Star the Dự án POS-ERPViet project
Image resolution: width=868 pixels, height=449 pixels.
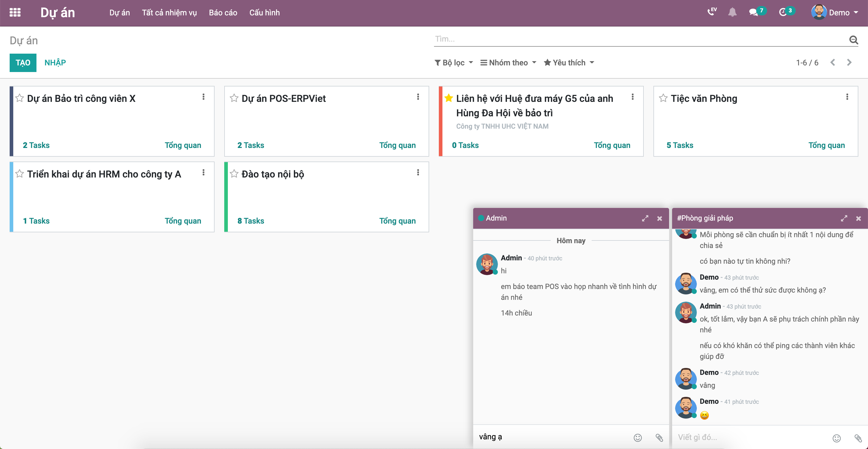tap(234, 98)
